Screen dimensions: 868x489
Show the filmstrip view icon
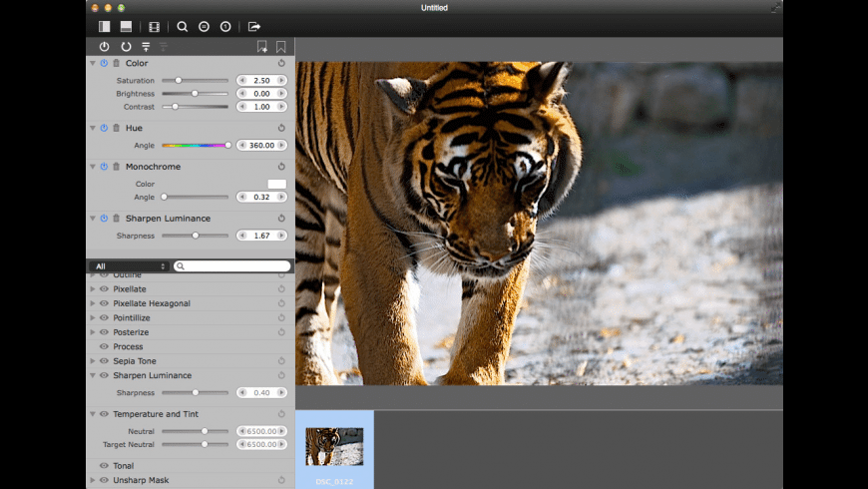pos(154,26)
